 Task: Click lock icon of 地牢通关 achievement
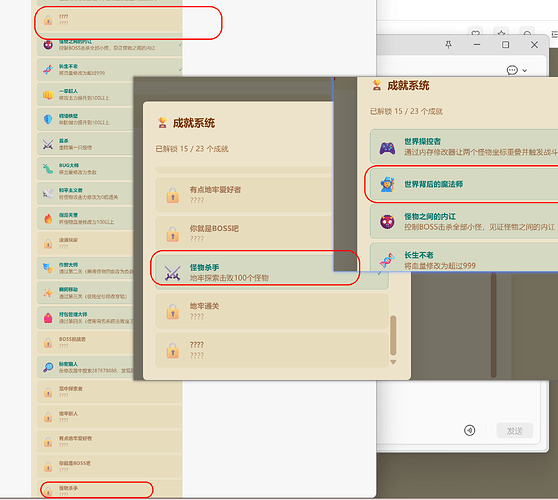173,311
